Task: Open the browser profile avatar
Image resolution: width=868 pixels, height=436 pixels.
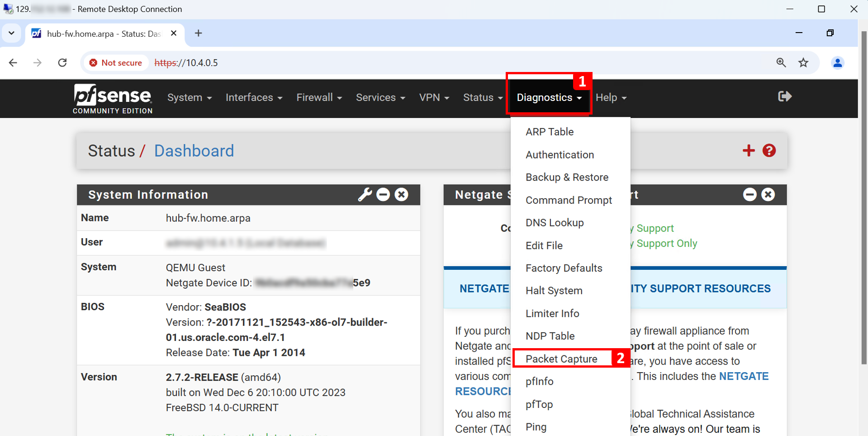Action: [x=838, y=62]
